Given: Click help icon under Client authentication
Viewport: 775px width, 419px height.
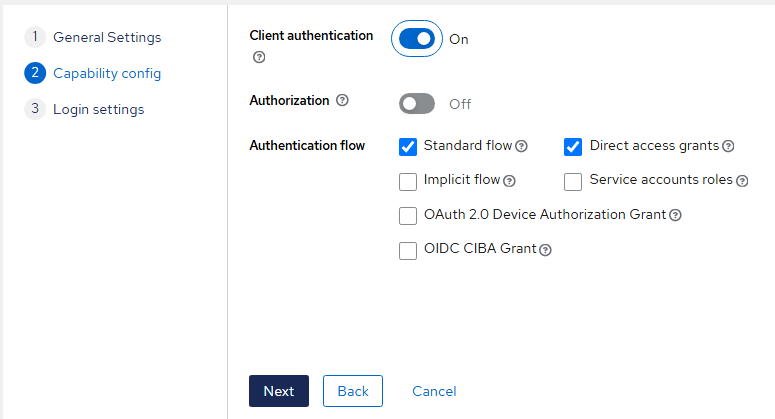Looking at the screenshot, I should [260, 58].
